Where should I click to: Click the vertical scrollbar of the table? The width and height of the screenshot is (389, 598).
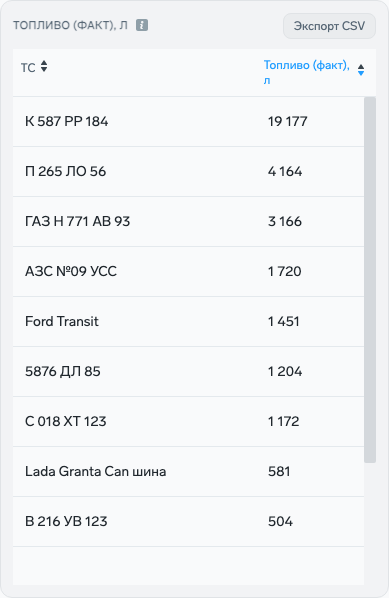370,280
